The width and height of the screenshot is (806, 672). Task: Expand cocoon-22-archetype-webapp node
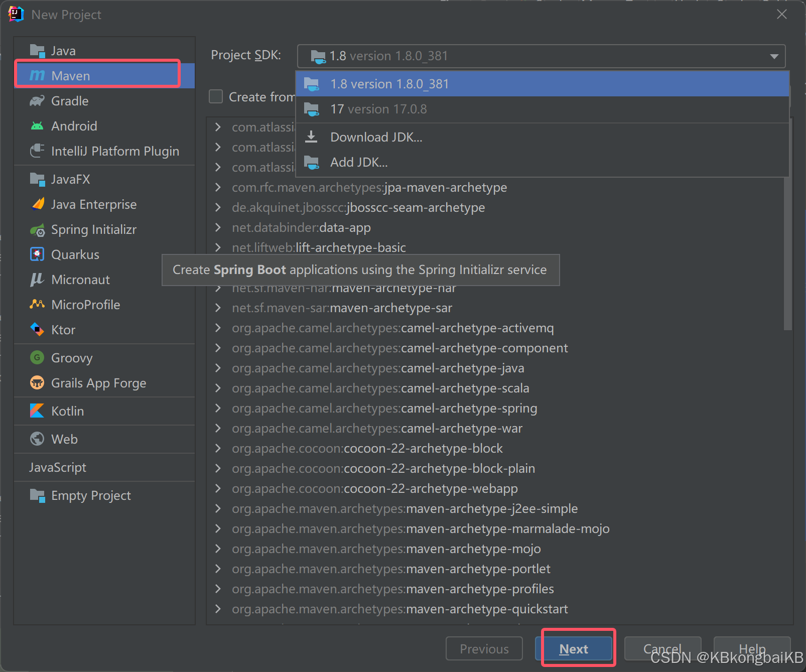(218, 488)
